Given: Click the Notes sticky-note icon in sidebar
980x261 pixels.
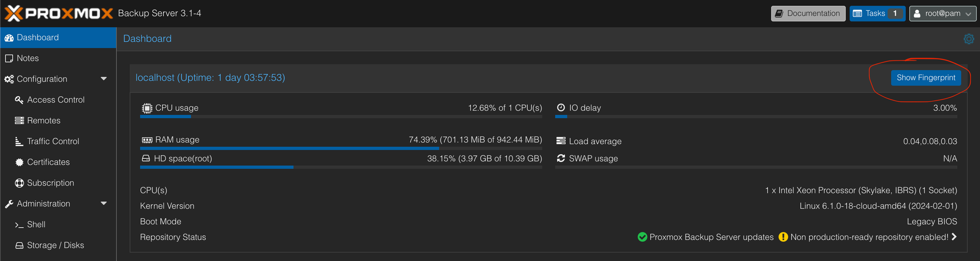Looking at the screenshot, I should tap(9, 58).
